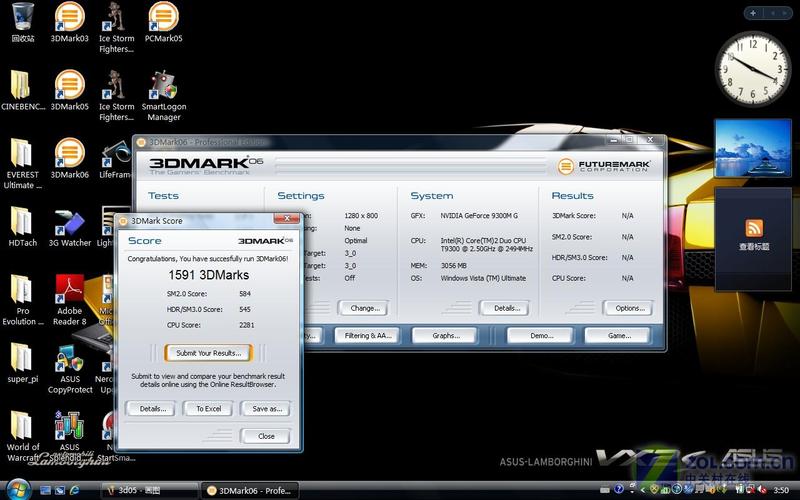Screen dimensions: 800x500
Task: Open Settings Change button in 3DMark06
Action: (365, 308)
